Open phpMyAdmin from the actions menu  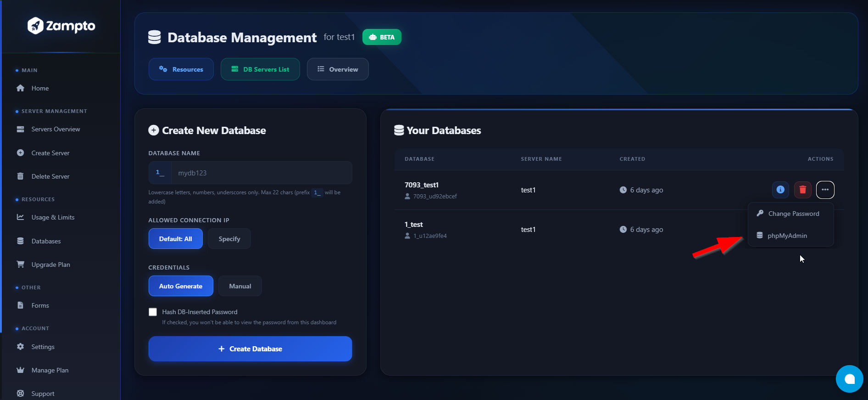[787, 236]
